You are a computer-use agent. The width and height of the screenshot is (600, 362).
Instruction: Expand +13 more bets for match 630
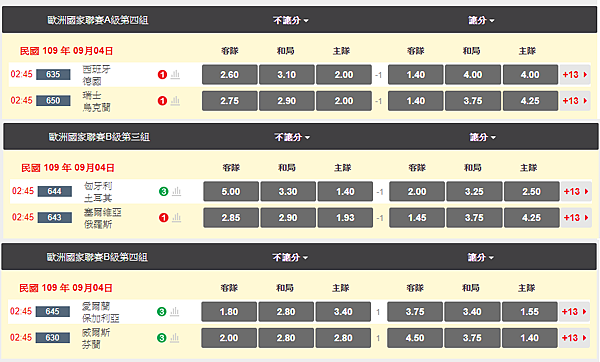pyautogui.click(x=574, y=338)
